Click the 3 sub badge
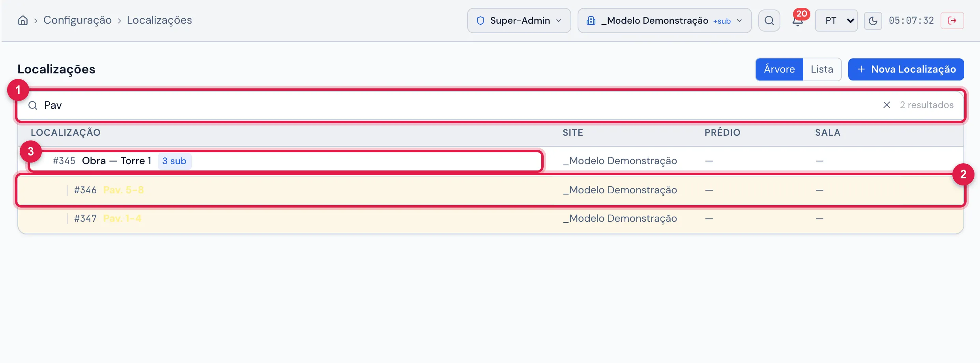Image resolution: width=980 pixels, height=363 pixels. [174, 161]
